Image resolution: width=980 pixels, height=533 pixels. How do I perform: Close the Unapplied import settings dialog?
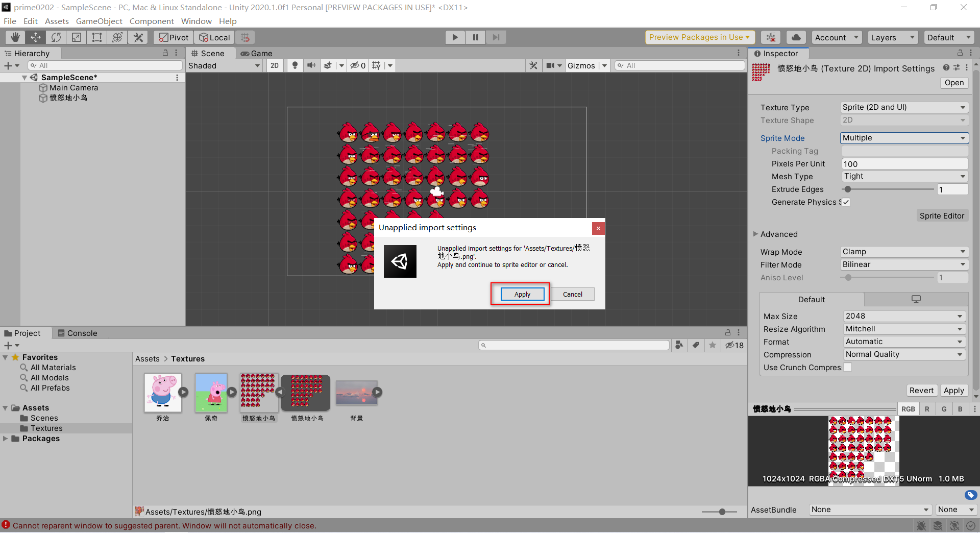tap(598, 228)
